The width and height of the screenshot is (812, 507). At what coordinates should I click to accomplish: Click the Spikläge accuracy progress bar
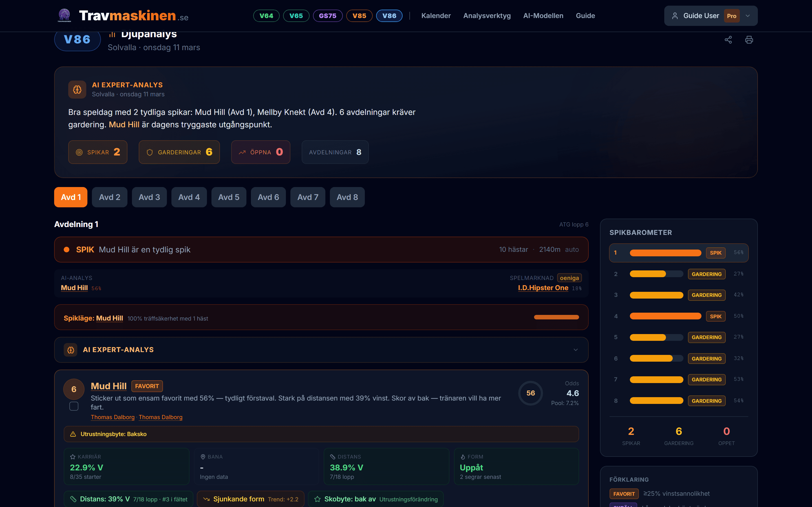(556, 317)
